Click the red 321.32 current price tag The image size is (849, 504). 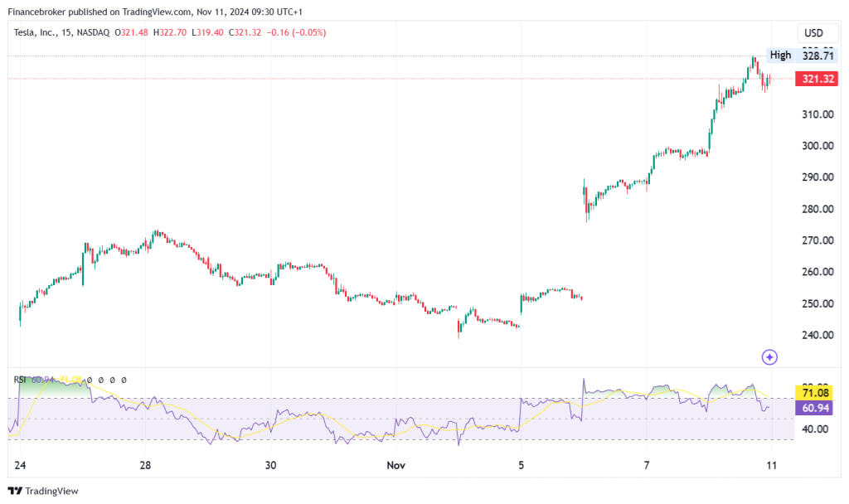pyautogui.click(x=817, y=79)
